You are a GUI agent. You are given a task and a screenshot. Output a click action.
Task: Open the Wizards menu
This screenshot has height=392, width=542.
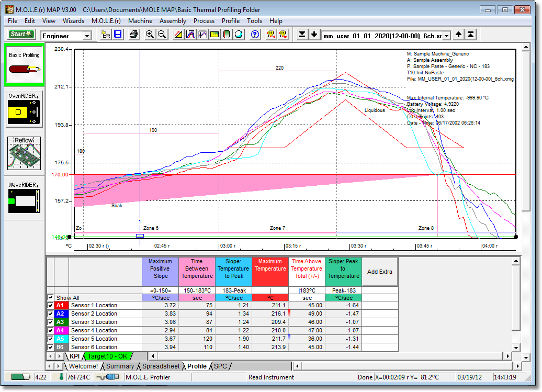[73, 21]
